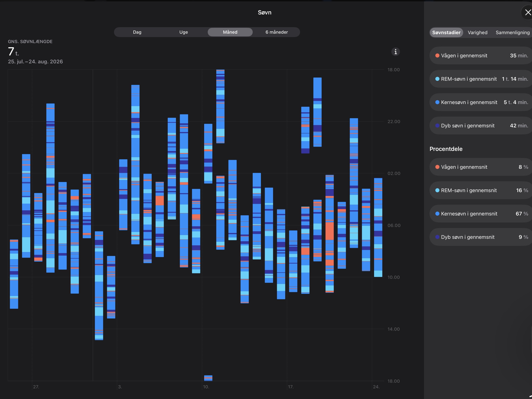Click the 10. date label on the chart axis
Screen dimensions: 532x399
(206, 387)
